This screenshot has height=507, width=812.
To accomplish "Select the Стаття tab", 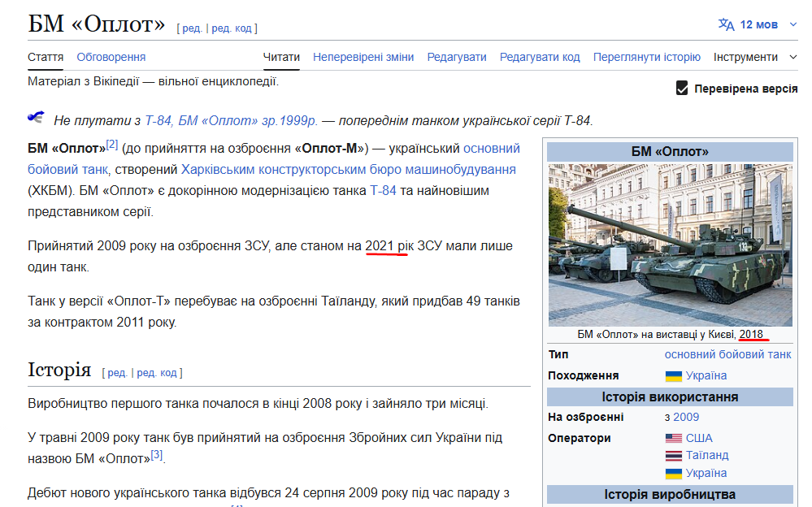I will [x=46, y=58].
